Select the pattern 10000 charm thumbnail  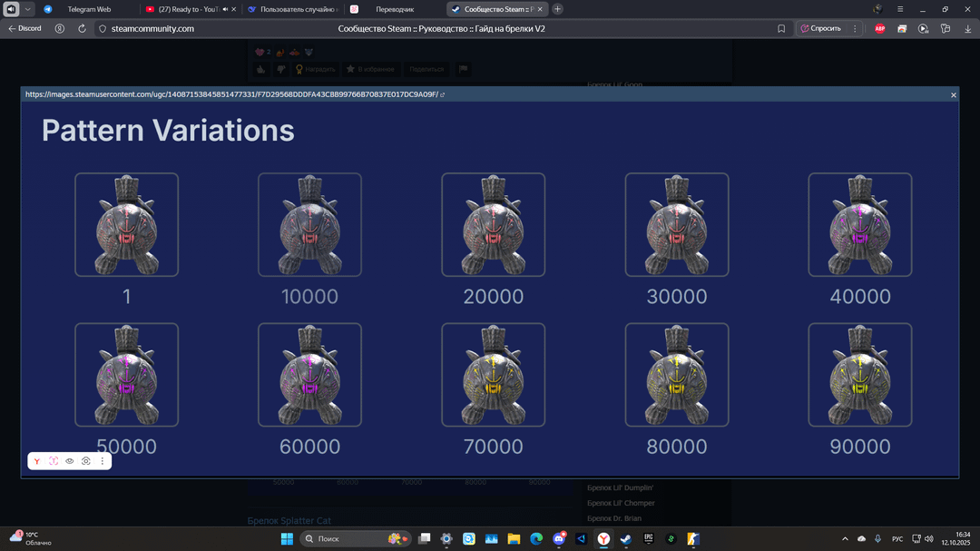tap(309, 224)
